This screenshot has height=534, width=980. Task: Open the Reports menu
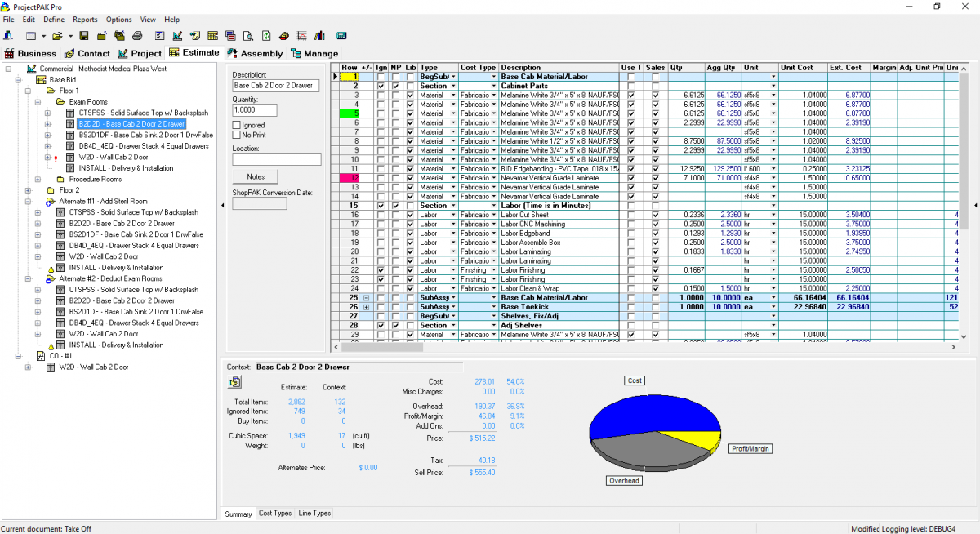click(x=85, y=19)
